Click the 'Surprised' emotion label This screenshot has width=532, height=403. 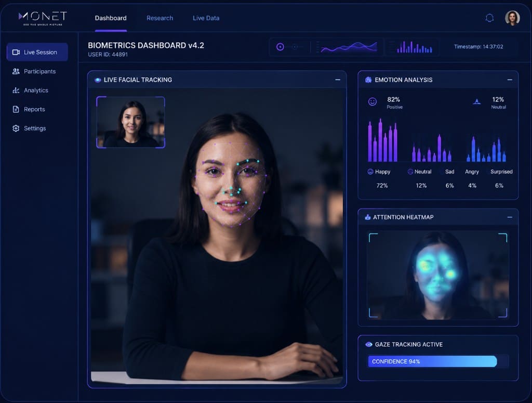click(501, 172)
